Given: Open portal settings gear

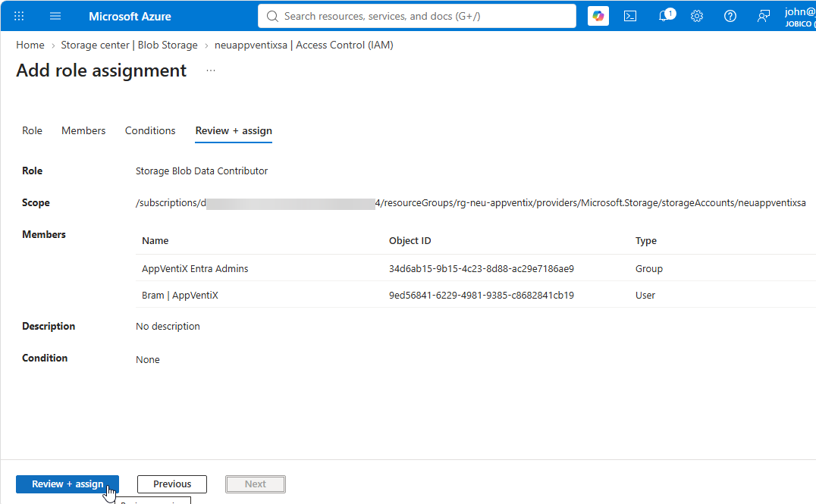Looking at the screenshot, I should point(697,16).
